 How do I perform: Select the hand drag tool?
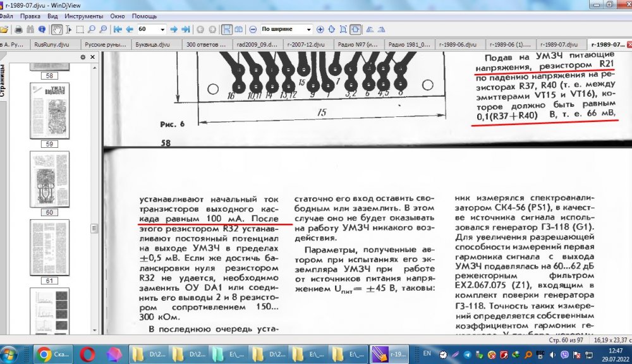(x=56, y=30)
